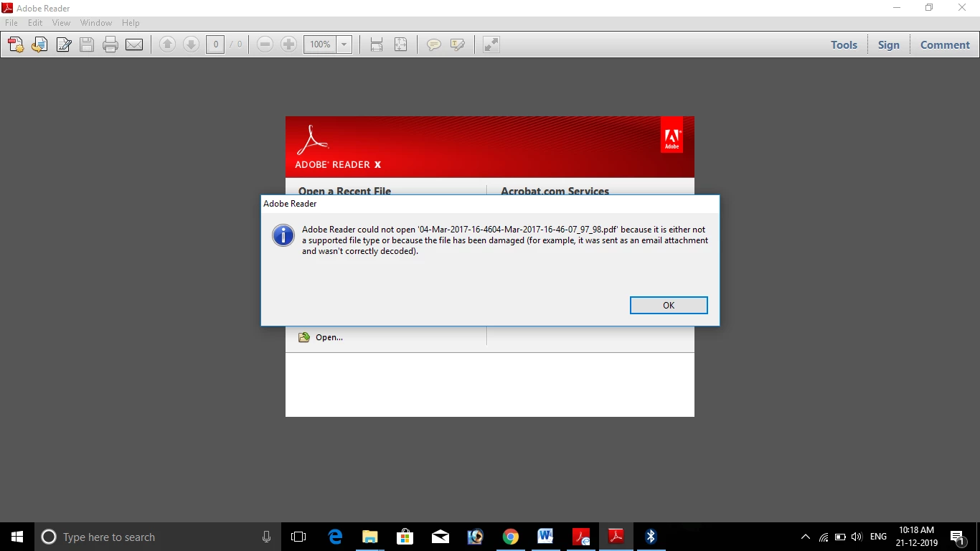The width and height of the screenshot is (980, 551).
Task: Open Task View on taskbar
Action: (x=298, y=537)
